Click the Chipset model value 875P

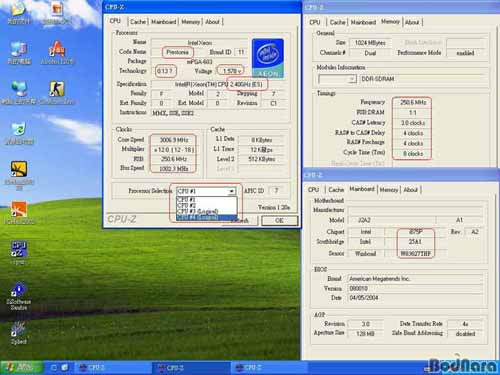pyautogui.click(x=415, y=232)
